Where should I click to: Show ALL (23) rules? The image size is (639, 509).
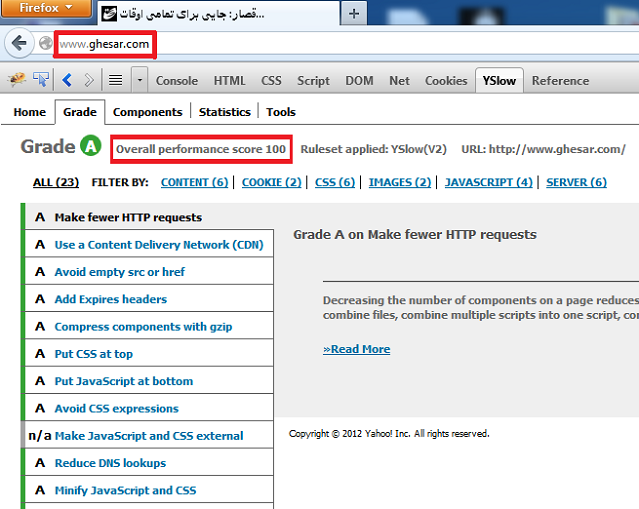[x=56, y=182]
